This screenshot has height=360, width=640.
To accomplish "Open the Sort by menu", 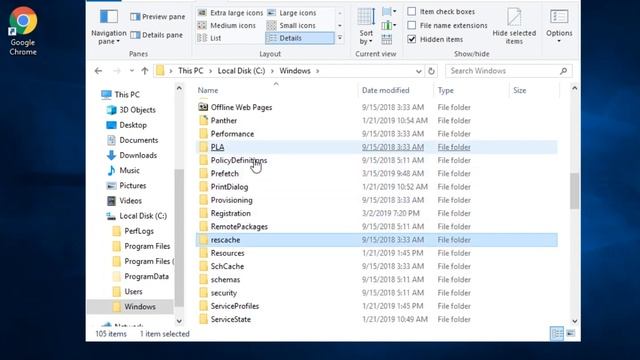I will pyautogui.click(x=366, y=26).
